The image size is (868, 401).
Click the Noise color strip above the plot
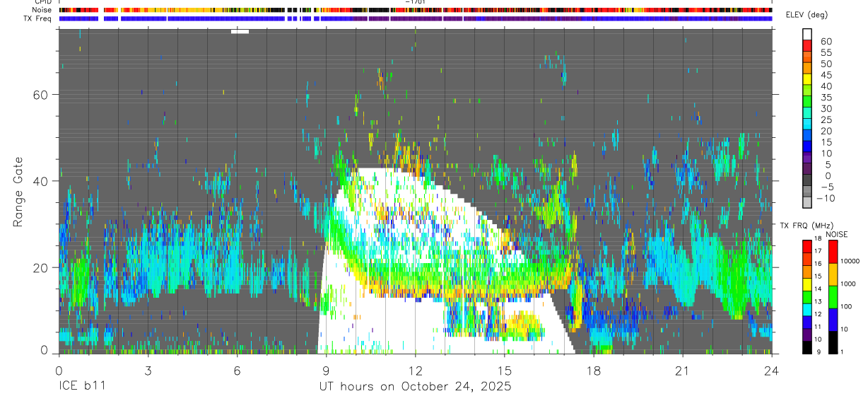[416, 10]
